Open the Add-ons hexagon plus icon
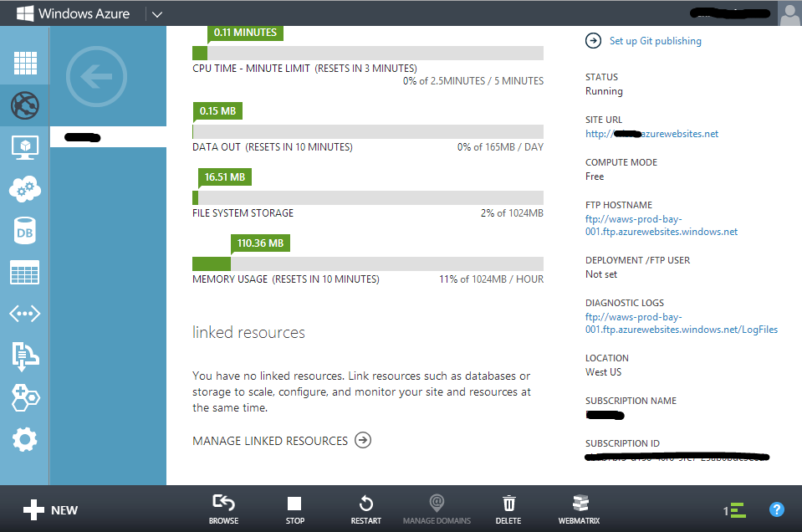Screen dimensions: 802x532 coord(25,397)
